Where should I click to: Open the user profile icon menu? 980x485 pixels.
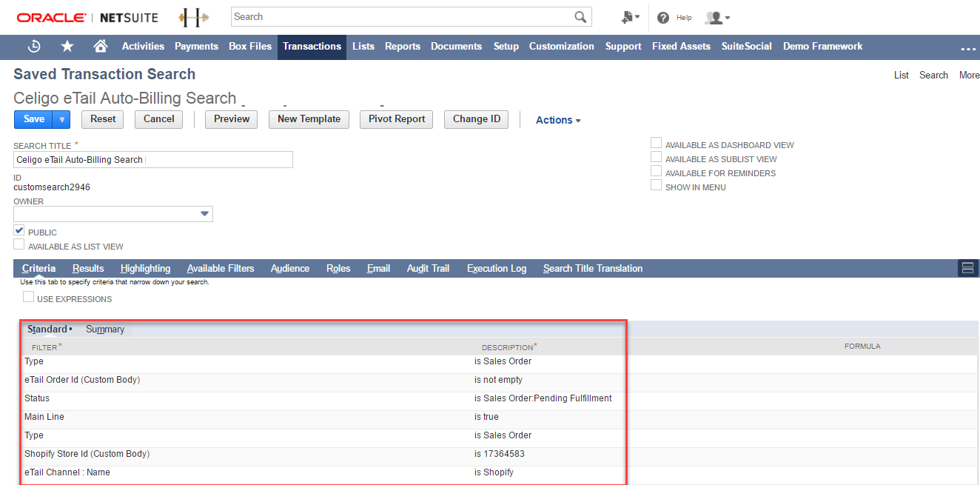(717, 17)
